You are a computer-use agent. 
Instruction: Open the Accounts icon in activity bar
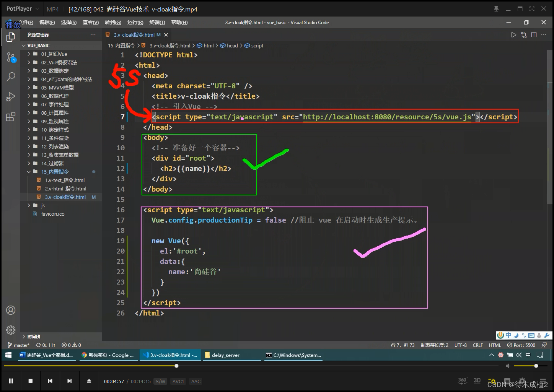pyautogui.click(x=11, y=310)
